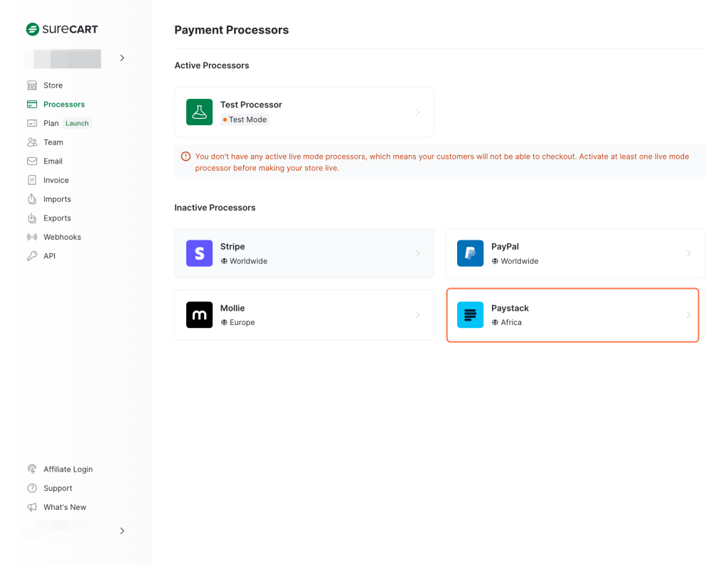
Task: Select the Webhooks icon
Action: click(33, 236)
